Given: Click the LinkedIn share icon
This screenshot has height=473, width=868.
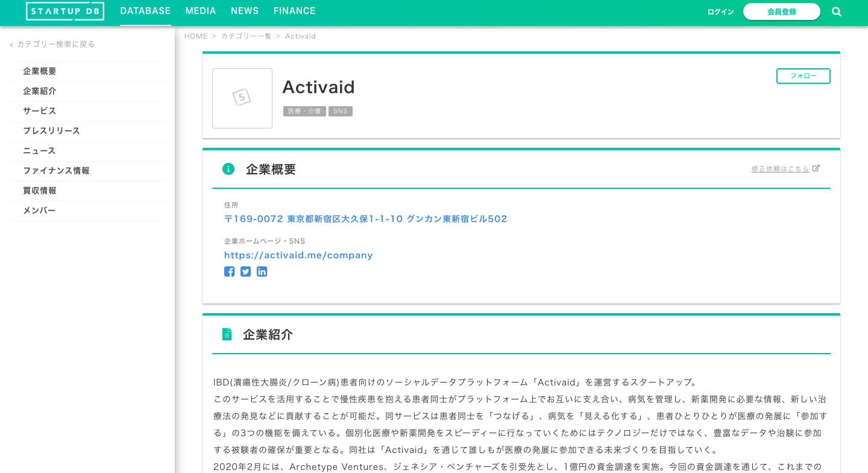Looking at the screenshot, I should click(x=262, y=271).
